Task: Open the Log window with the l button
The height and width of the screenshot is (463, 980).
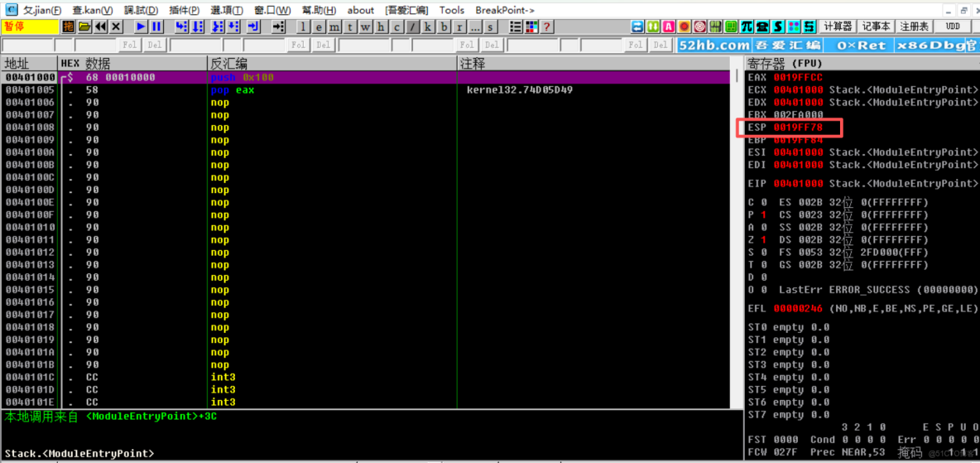Action: (303, 27)
